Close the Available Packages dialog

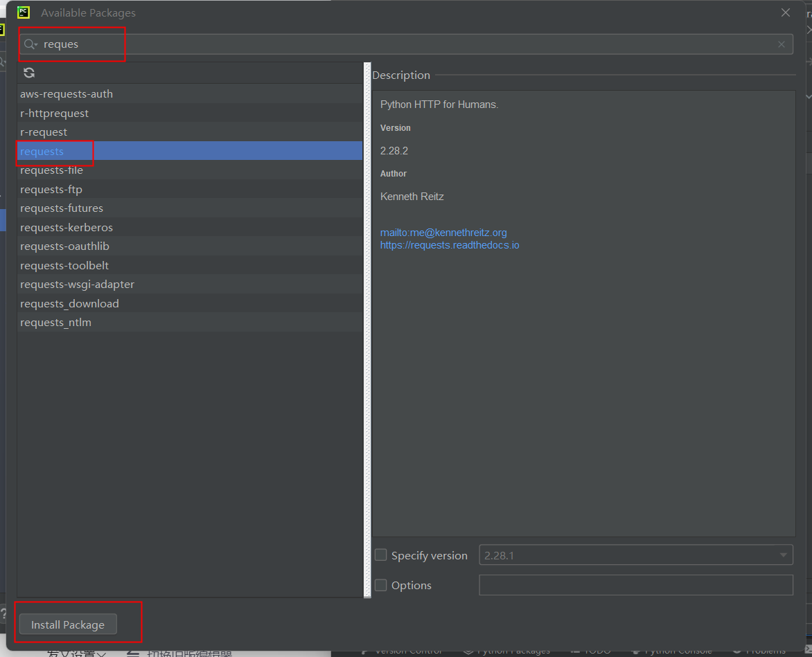[786, 12]
